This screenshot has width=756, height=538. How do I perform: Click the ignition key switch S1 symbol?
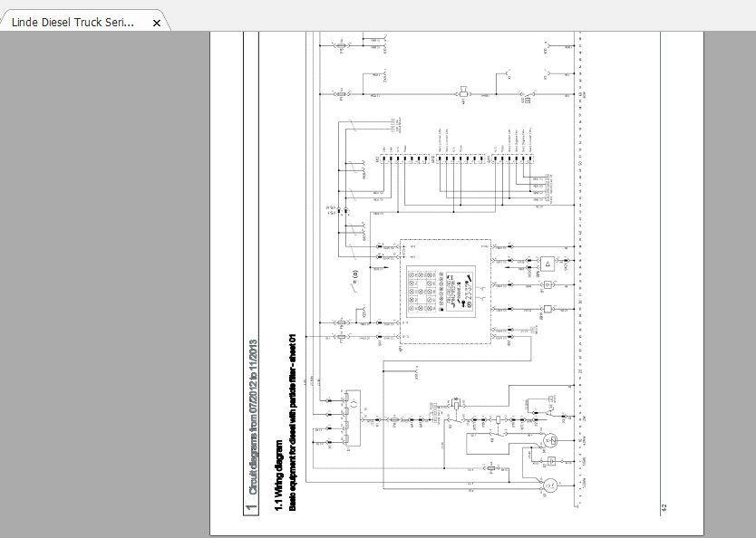pos(353,418)
